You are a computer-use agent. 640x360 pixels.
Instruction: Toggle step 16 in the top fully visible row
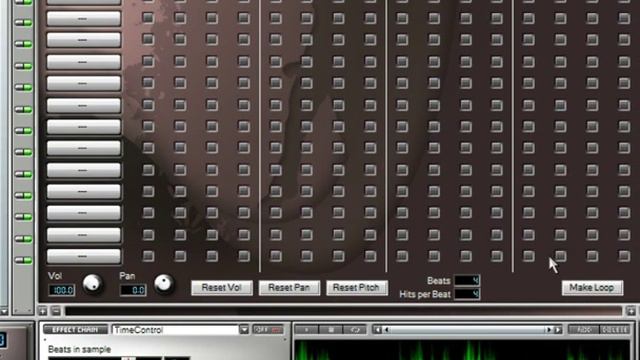coord(624,18)
